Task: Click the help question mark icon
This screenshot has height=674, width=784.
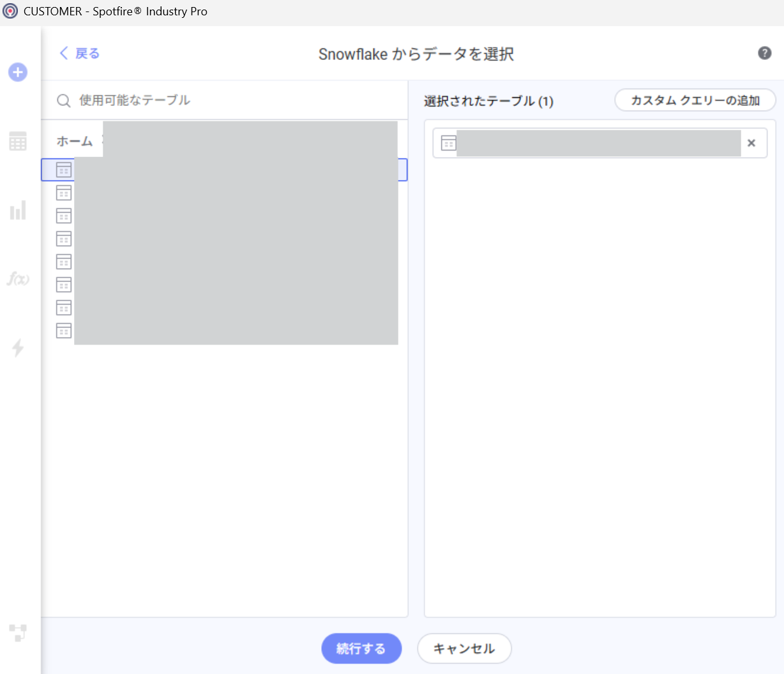Action: pos(765,53)
